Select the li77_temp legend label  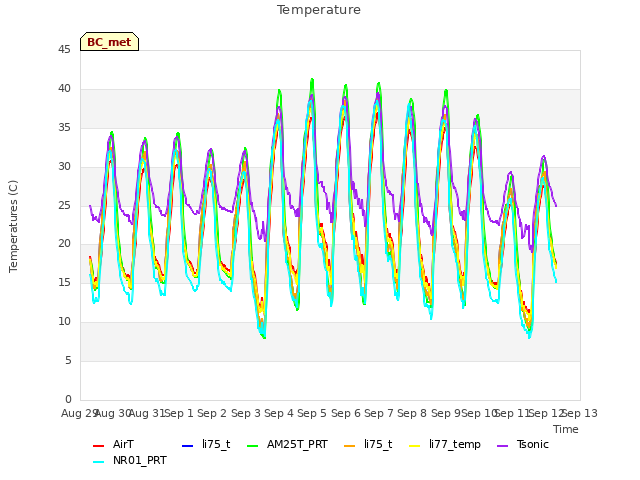coord(455,444)
